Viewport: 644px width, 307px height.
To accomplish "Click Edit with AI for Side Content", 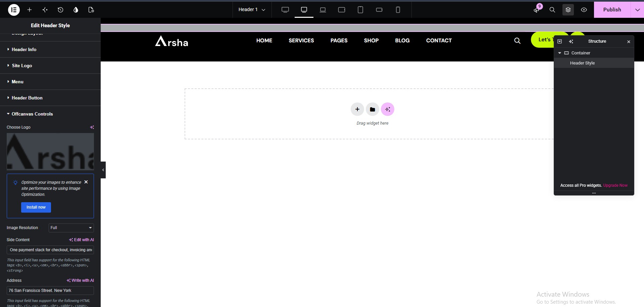I will tap(82, 240).
